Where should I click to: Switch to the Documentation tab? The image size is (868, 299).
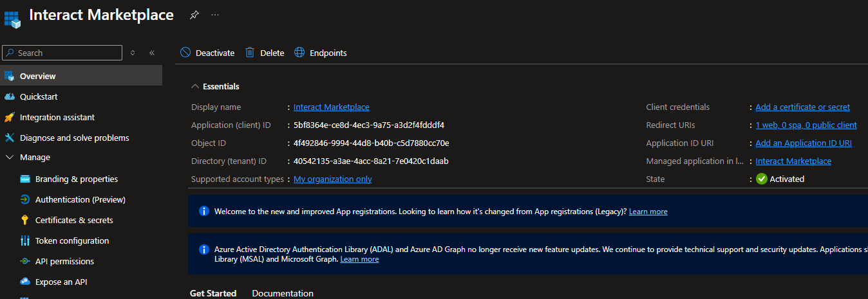pos(283,293)
